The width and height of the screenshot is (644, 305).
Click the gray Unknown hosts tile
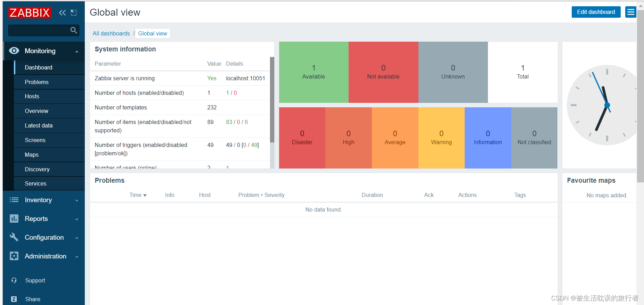click(453, 72)
